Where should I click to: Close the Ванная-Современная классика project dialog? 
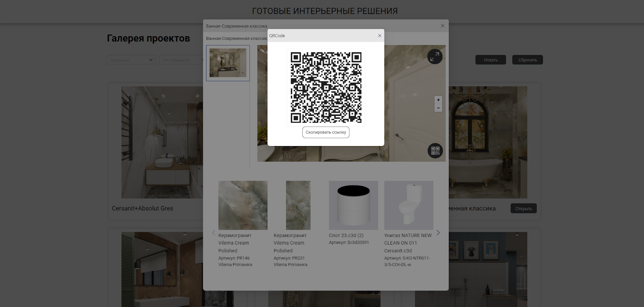(x=442, y=26)
